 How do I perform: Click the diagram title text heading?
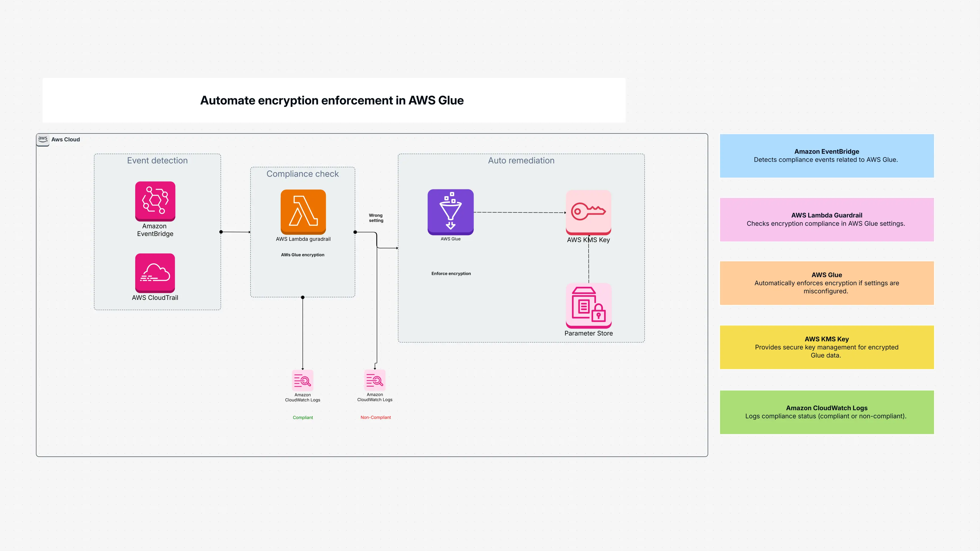point(332,100)
